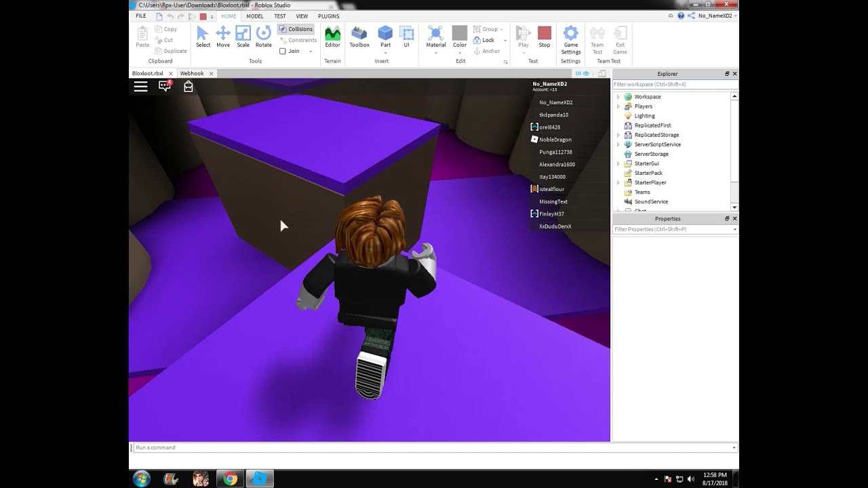
Task: Open the Toolbox panel
Action: [359, 37]
